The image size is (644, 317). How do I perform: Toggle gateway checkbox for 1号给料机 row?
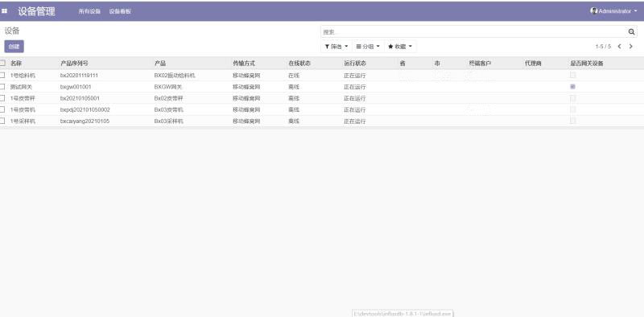573,75
